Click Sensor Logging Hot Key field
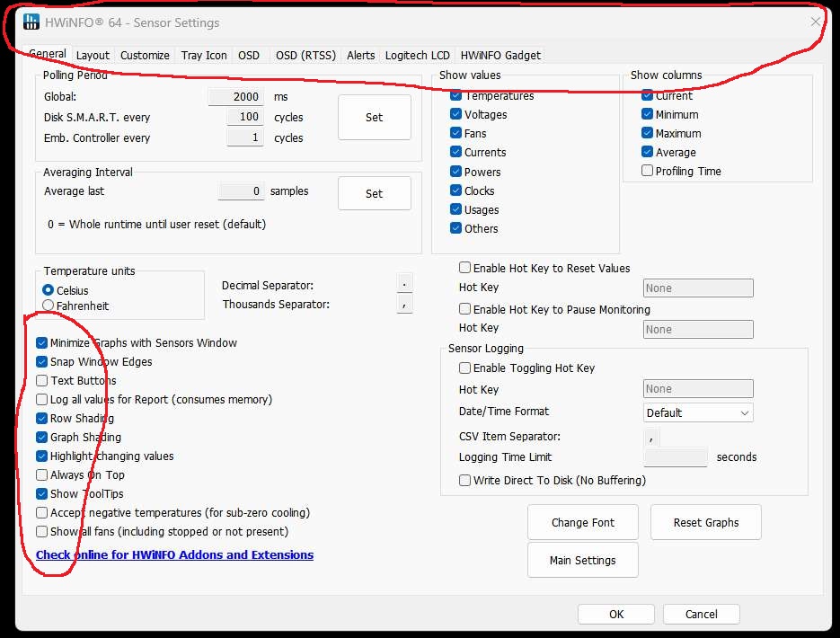Screen dimensions: 840x638 [698, 389]
